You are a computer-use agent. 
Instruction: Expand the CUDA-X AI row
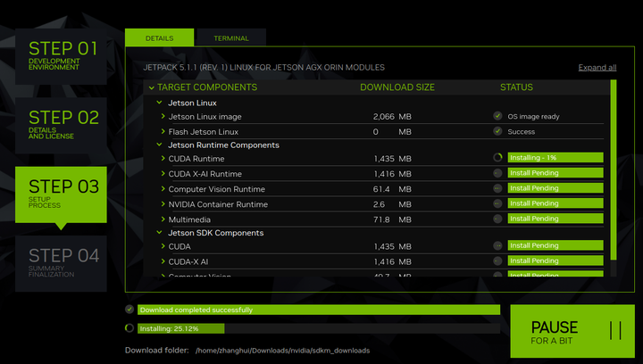tap(163, 261)
